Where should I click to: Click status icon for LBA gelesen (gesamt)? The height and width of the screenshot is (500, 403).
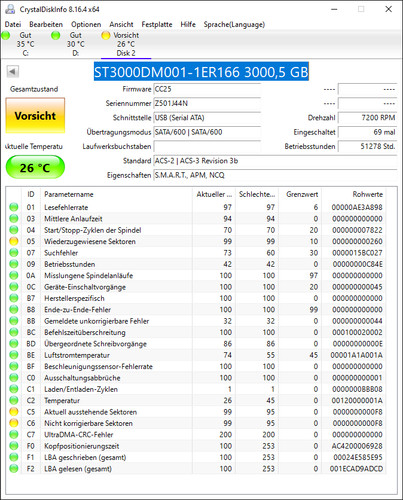pos(14,469)
